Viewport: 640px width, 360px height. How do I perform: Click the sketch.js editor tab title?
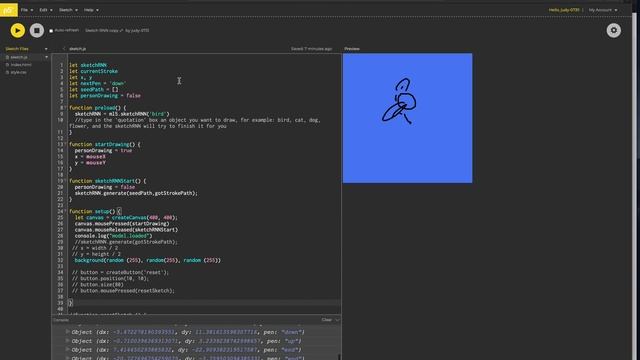coord(78,49)
